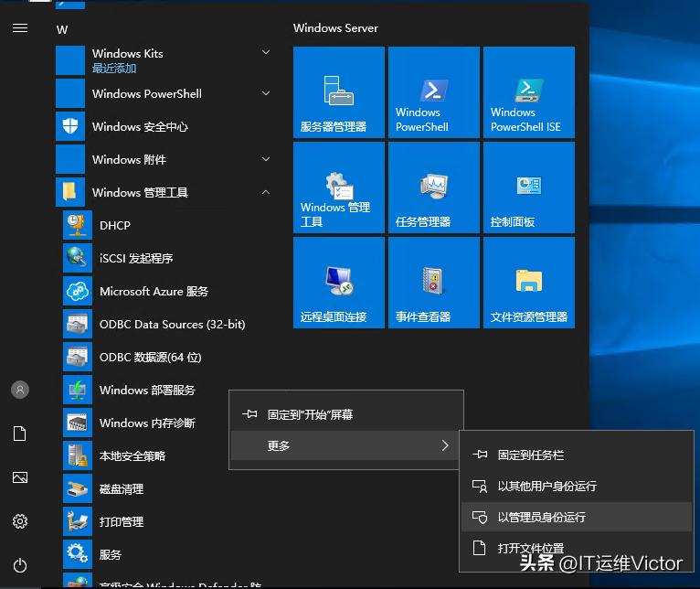Open the 远程桌面连接 tile
This screenshot has height=589, width=700.
pyautogui.click(x=339, y=283)
